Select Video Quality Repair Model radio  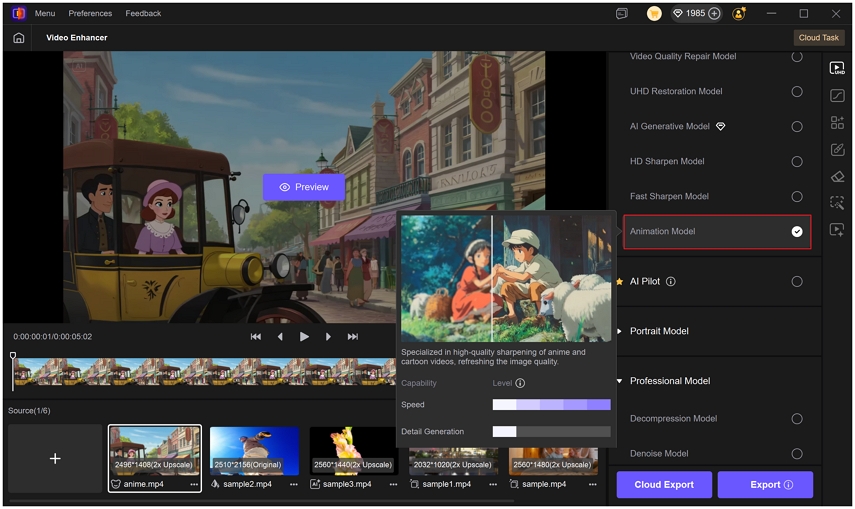(x=797, y=56)
